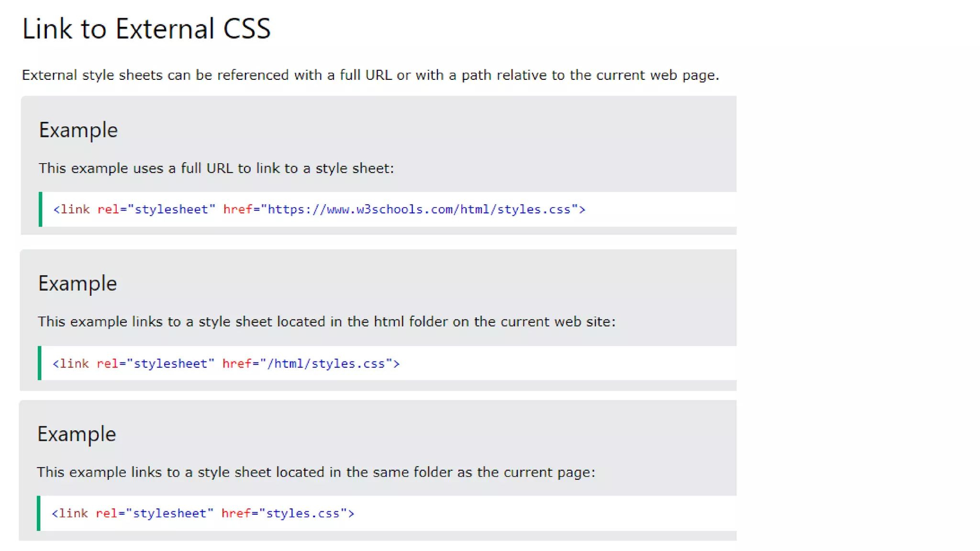Click rel="stylesheet" in the second code block

click(155, 364)
